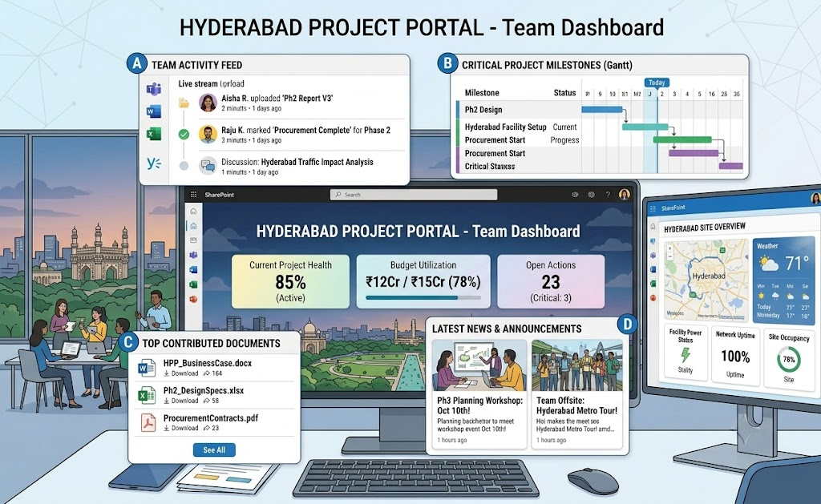Open Aisha R. profile picture
This screenshot has height=504, width=821.
click(x=208, y=103)
